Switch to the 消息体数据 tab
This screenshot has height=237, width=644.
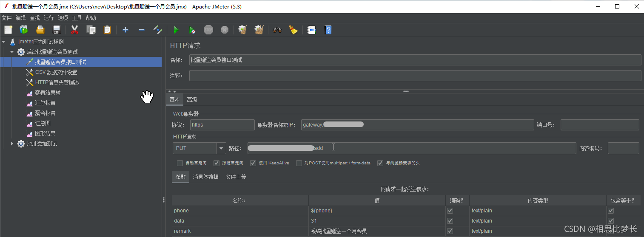pyautogui.click(x=205, y=177)
